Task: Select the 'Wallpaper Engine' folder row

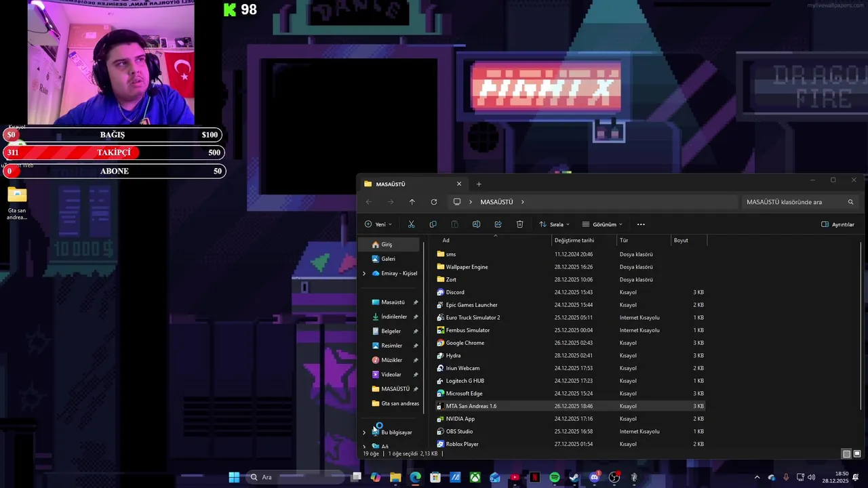Action: tap(571, 267)
